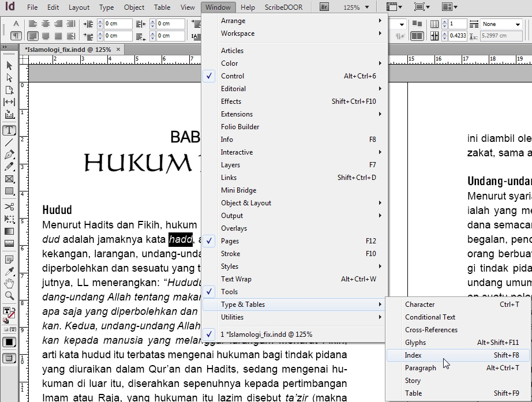This screenshot has width=532, height=402.
Task: Click the unbalanced columns icon
Action: tap(417, 24)
